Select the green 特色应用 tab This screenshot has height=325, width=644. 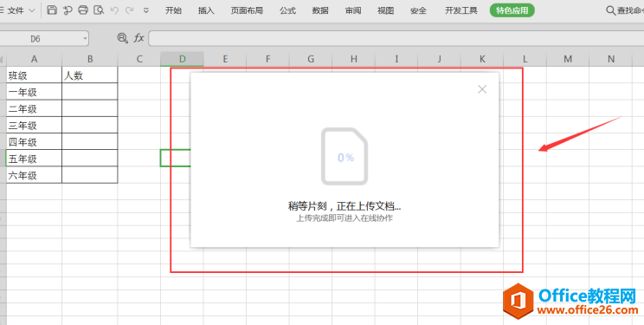point(512,10)
